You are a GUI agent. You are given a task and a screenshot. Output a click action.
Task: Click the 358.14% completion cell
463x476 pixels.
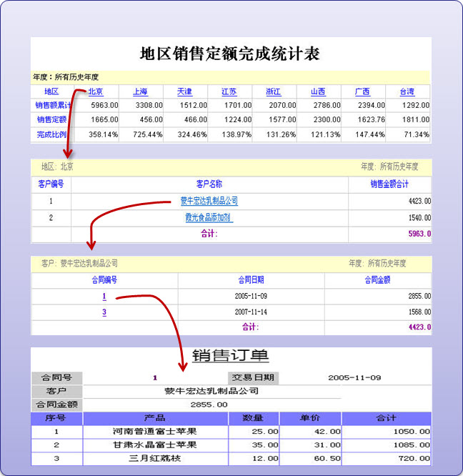103,134
